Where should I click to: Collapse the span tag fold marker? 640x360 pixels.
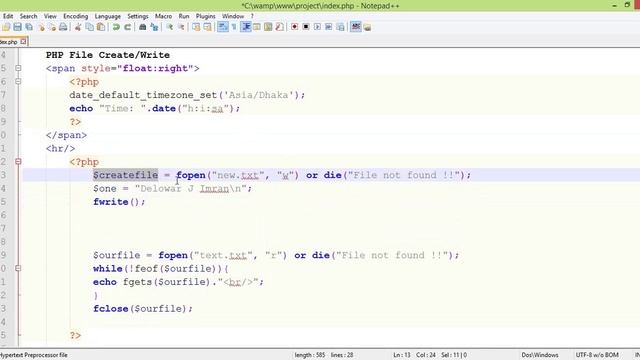tap(18, 68)
